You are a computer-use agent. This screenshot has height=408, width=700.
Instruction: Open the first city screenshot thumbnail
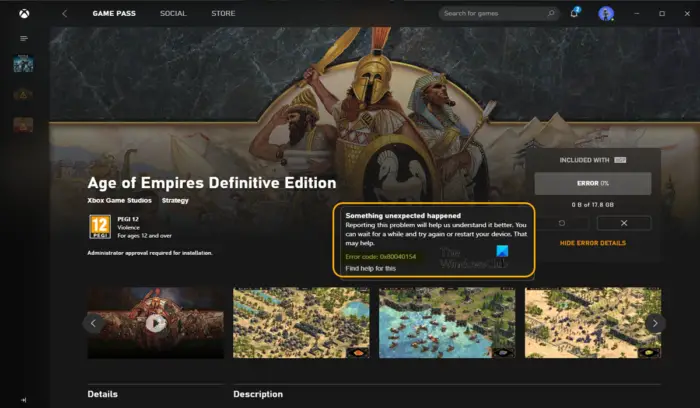coord(301,323)
